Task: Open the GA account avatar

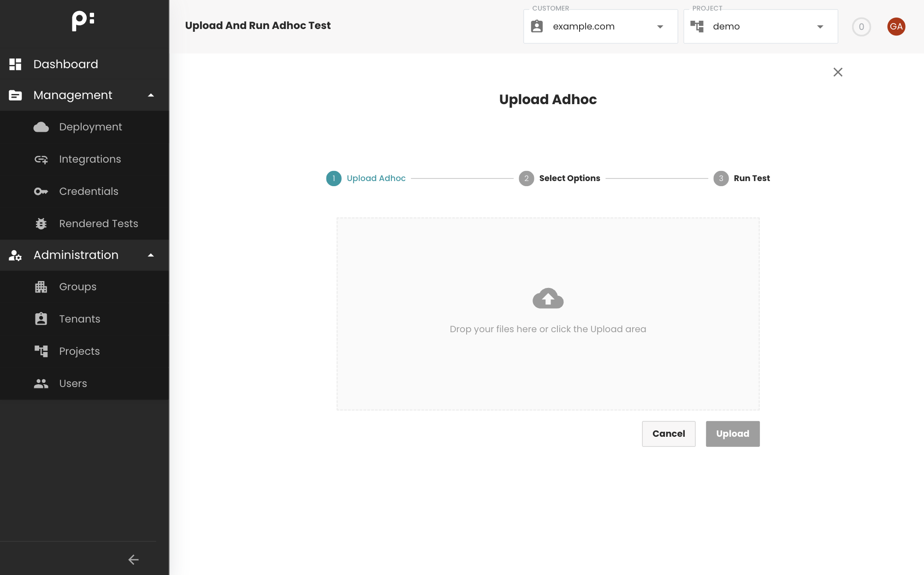Action: coord(896,26)
